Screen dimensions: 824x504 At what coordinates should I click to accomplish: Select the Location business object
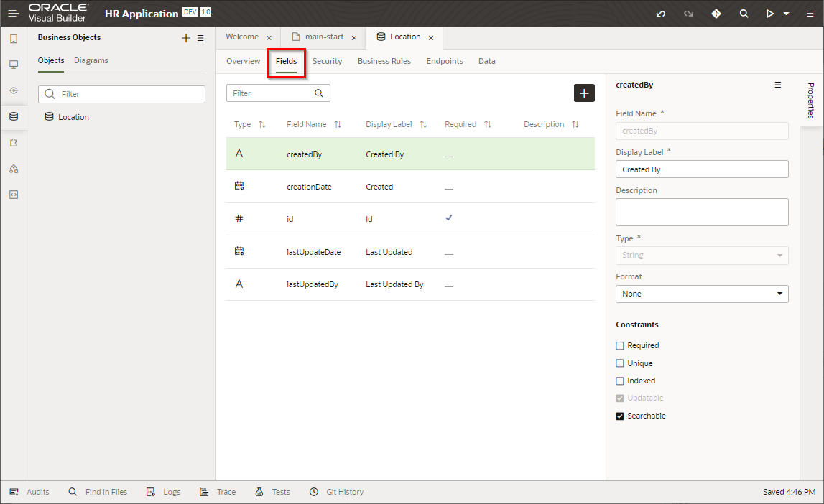coord(73,117)
